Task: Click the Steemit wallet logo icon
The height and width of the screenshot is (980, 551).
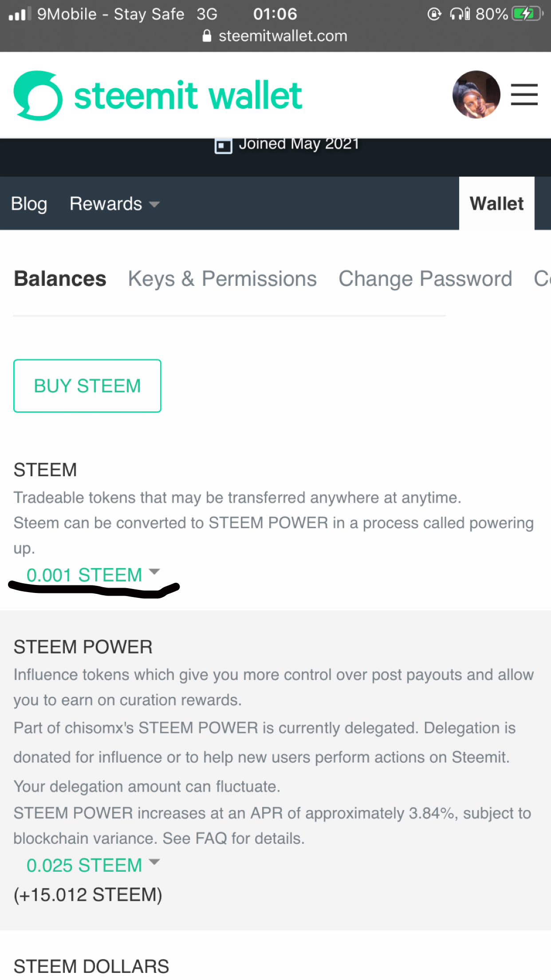Action: pos(38,96)
